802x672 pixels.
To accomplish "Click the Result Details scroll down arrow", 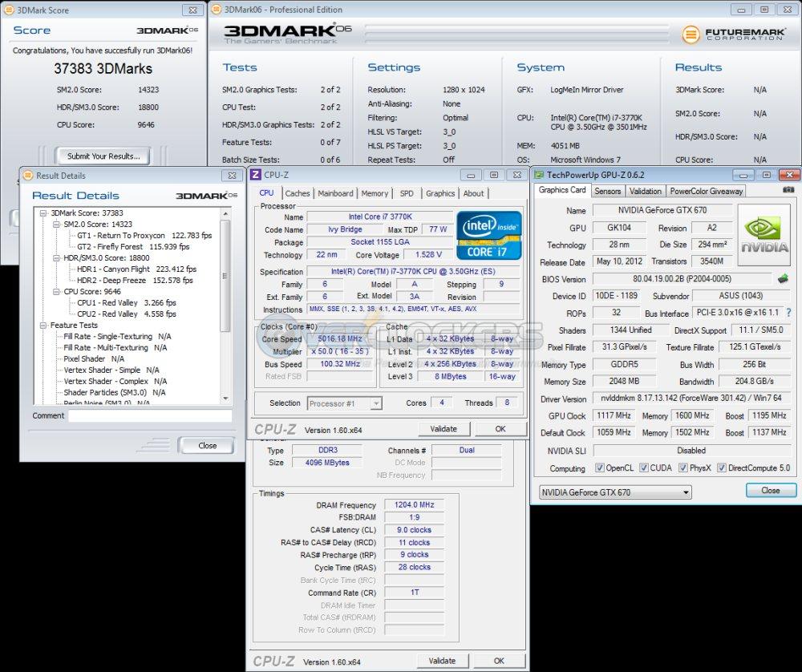I will click(x=225, y=398).
